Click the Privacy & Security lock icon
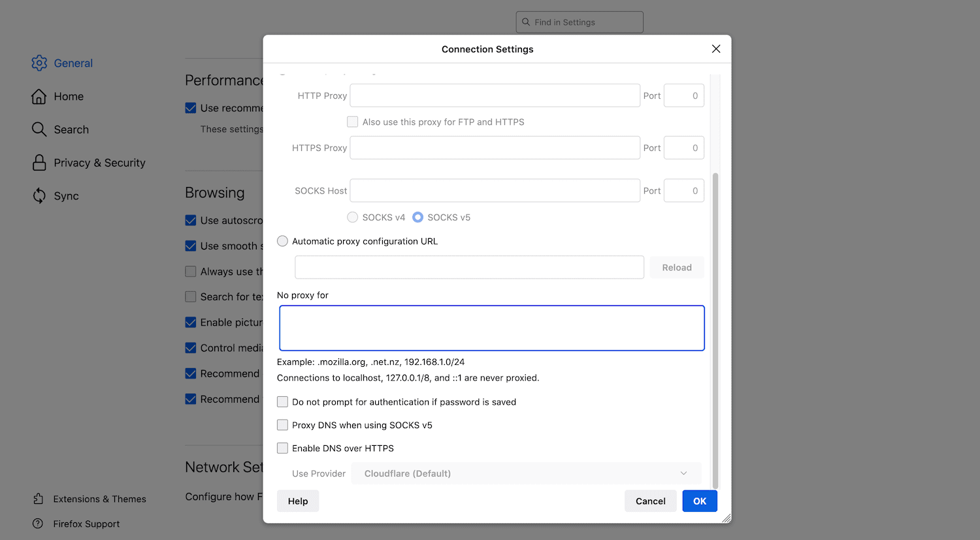This screenshot has width=980, height=540. pyautogui.click(x=39, y=162)
